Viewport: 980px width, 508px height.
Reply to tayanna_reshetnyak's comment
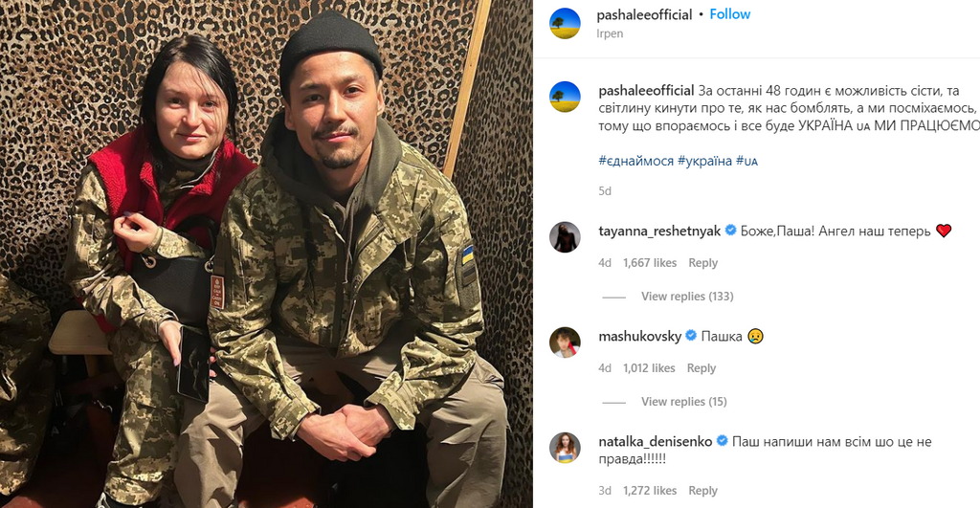click(x=703, y=263)
